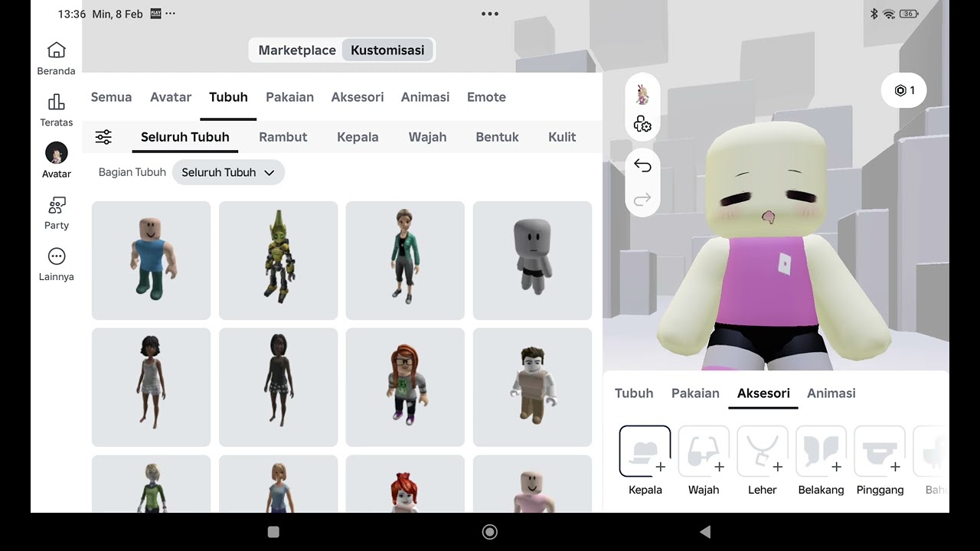Image resolution: width=980 pixels, height=551 pixels.
Task: Select the Kepala subtab
Action: 358,137
